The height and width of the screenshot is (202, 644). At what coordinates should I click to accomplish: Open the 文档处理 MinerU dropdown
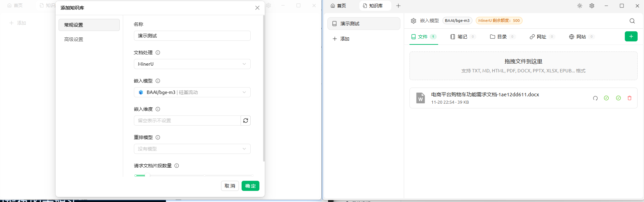tap(192, 64)
